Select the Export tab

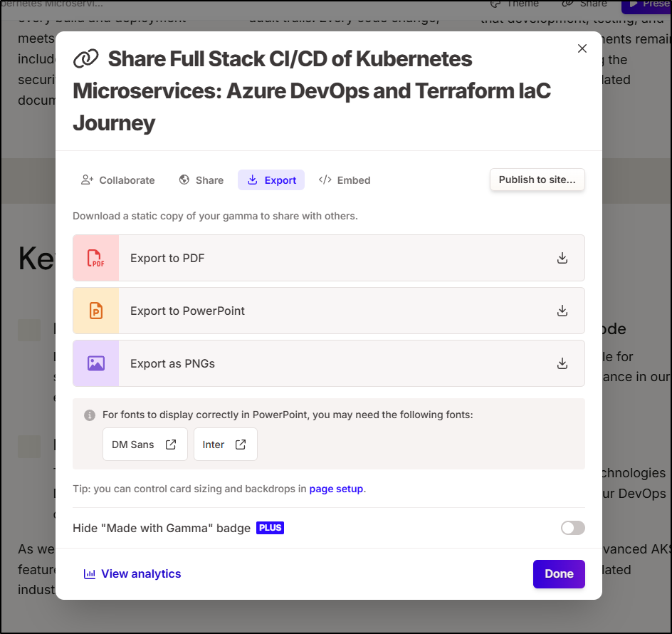(x=271, y=180)
